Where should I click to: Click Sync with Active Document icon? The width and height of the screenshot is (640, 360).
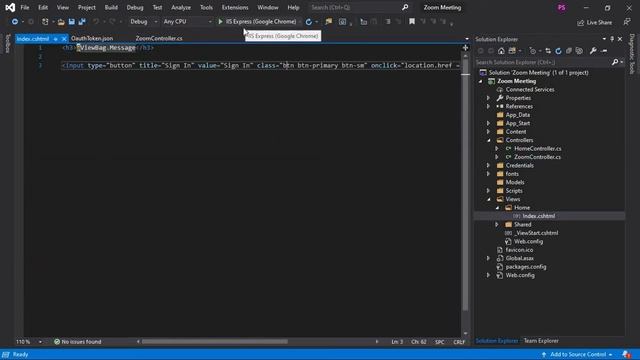click(x=548, y=51)
